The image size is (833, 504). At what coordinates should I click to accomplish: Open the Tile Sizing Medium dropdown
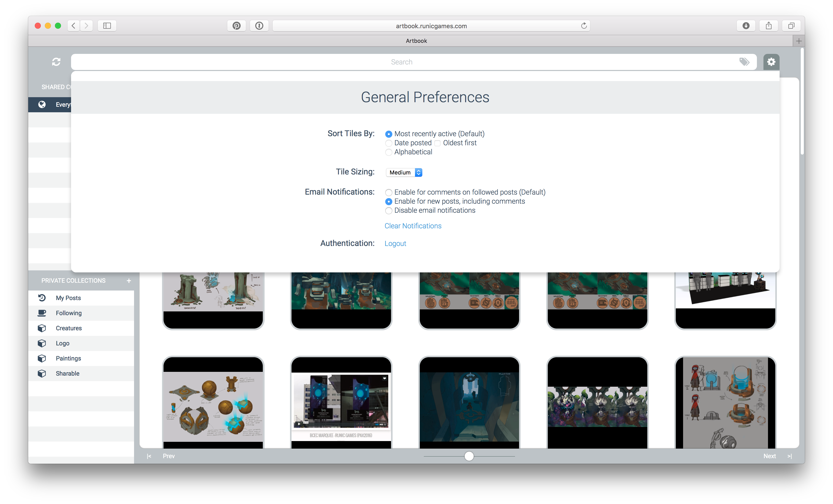pos(404,173)
